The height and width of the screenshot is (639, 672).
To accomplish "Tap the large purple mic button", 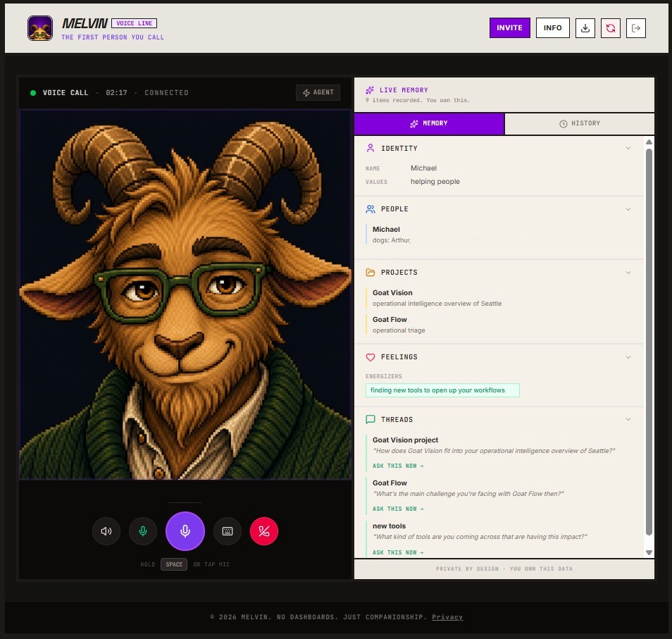I will (x=185, y=531).
